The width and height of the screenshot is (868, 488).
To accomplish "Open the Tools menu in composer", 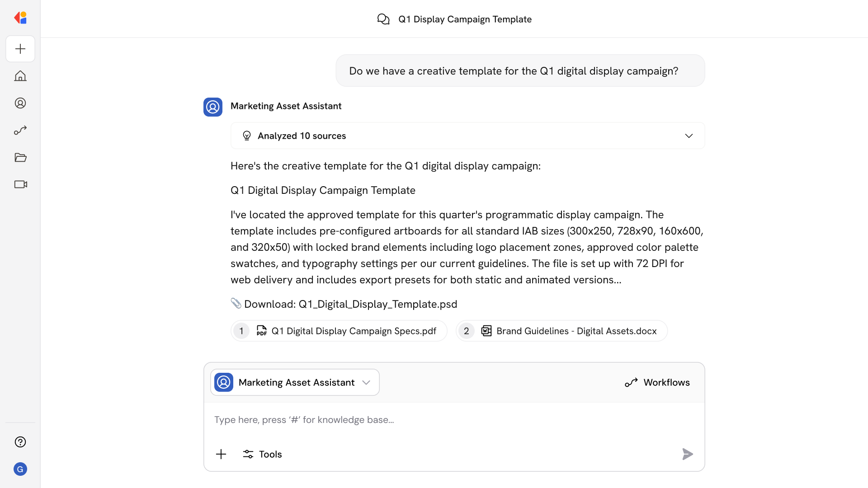I will click(262, 454).
